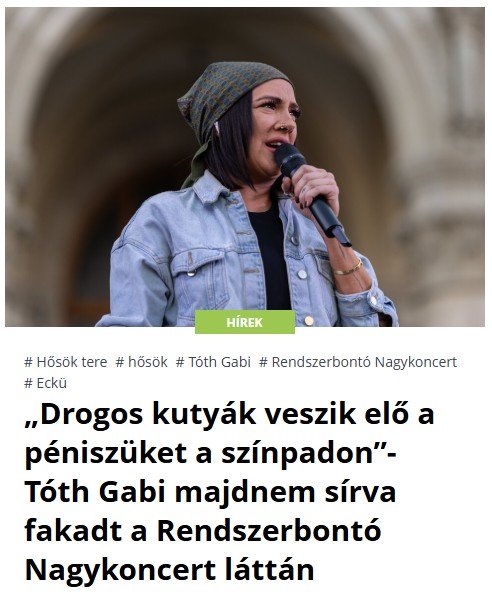The width and height of the screenshot is (492, 598).
Task: Open the article headline beginning 'Drogos kutyák'
Action: (x=230, y=492)
